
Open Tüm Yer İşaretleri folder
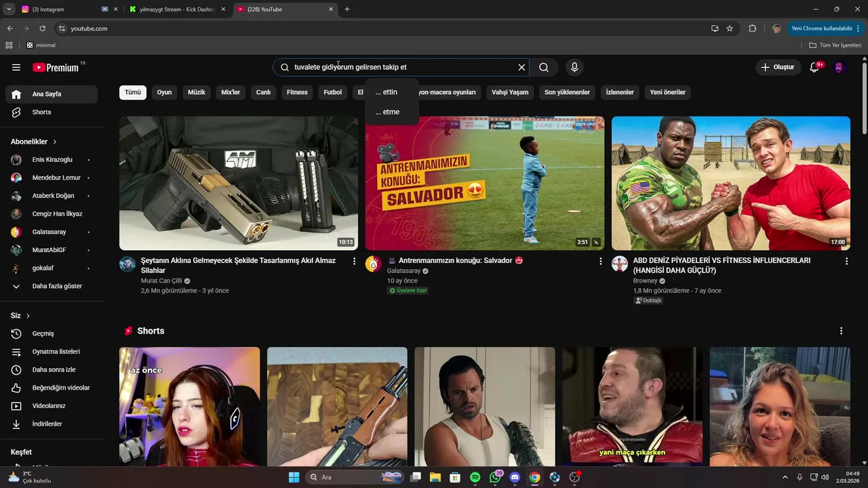coord(835,45)
